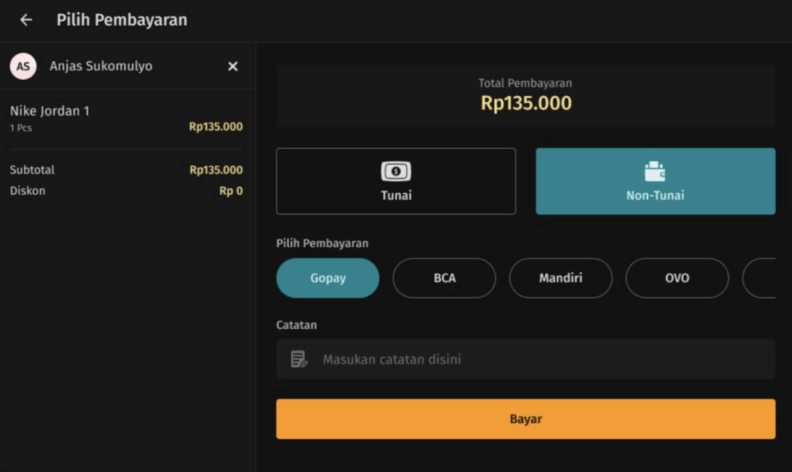
Task: Remove customer Anjas Sukomulyo with X
Action: point(233,66)
